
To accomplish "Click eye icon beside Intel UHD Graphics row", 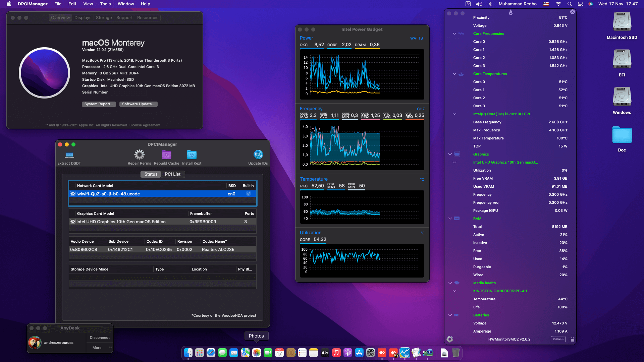I will (72, 222).
